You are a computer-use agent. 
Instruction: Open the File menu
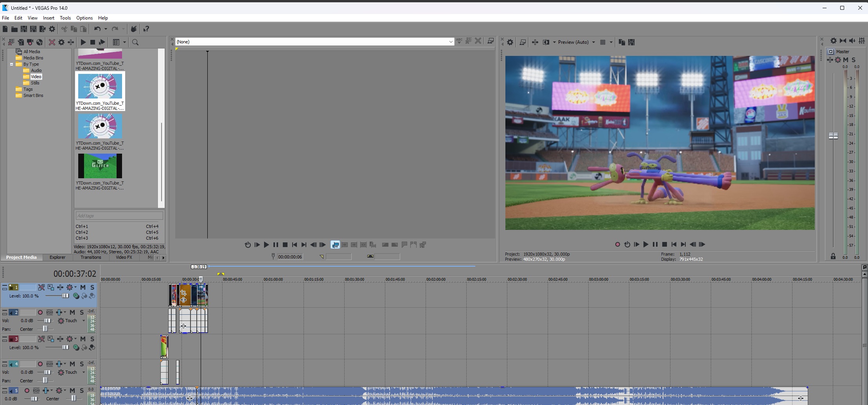coord(5,18)
